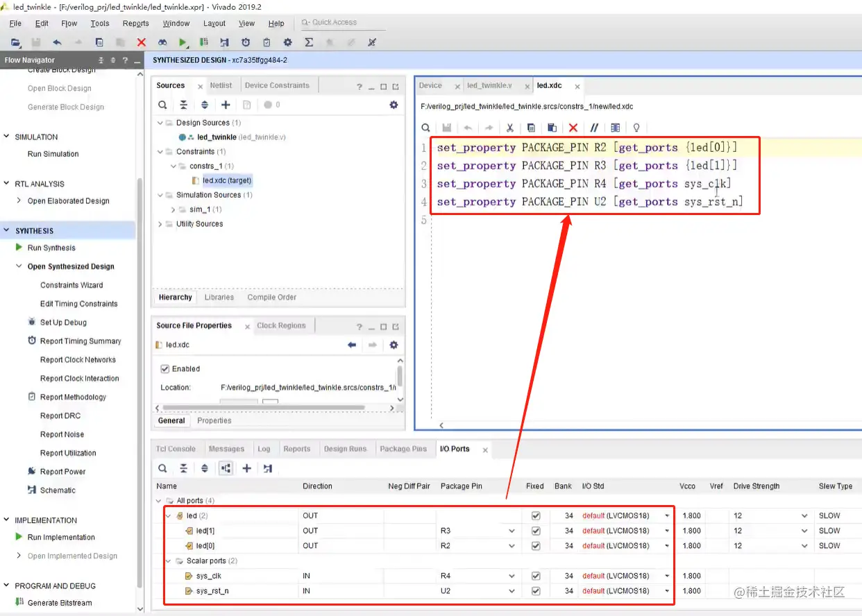Screen dimensions: 862x616
Task: Click Edit Timing Constraints
Action: 78,304
